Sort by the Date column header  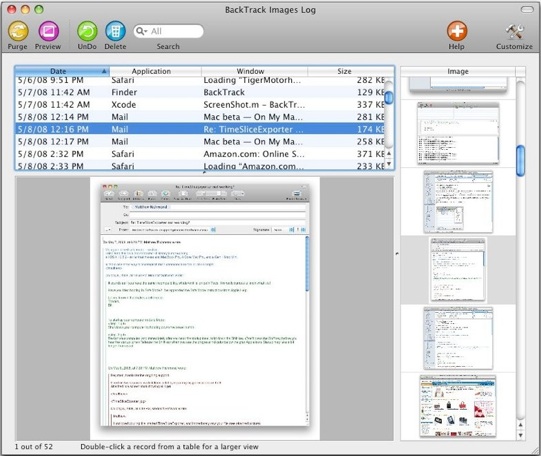pos(62,71)
